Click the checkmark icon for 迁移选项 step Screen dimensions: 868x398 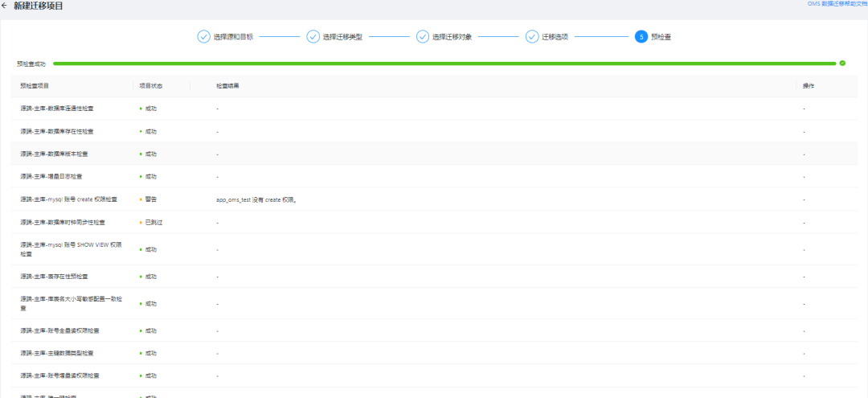click(x=532, y=36)
